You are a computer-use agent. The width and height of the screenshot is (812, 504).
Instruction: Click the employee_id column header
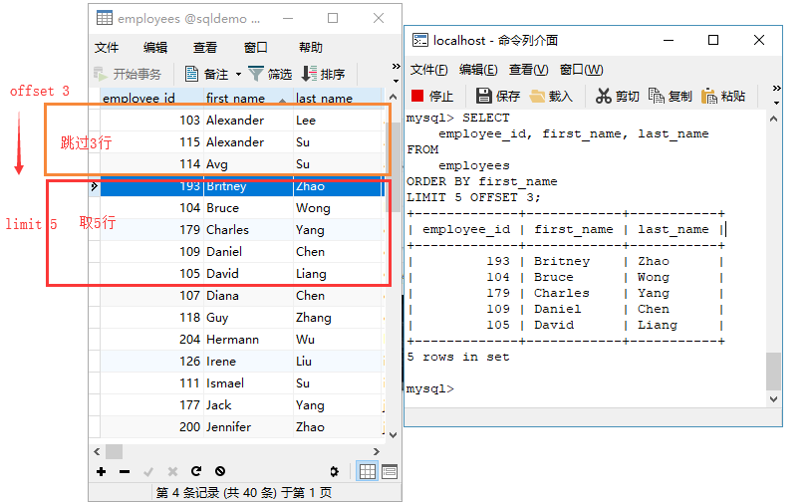tap(150, 97)
